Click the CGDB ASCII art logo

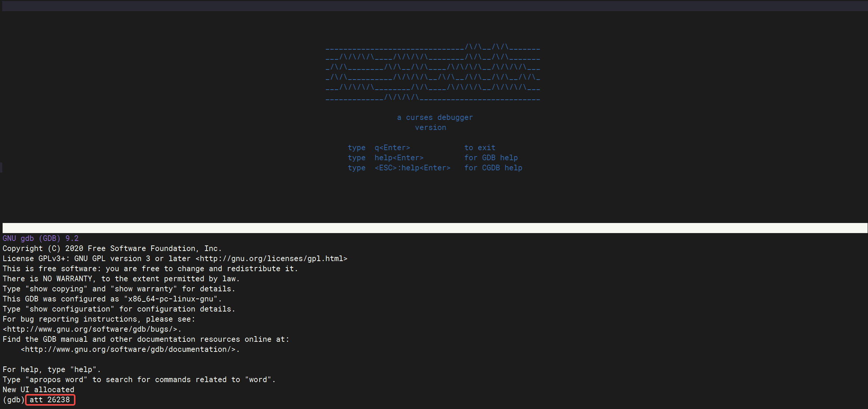433,73
